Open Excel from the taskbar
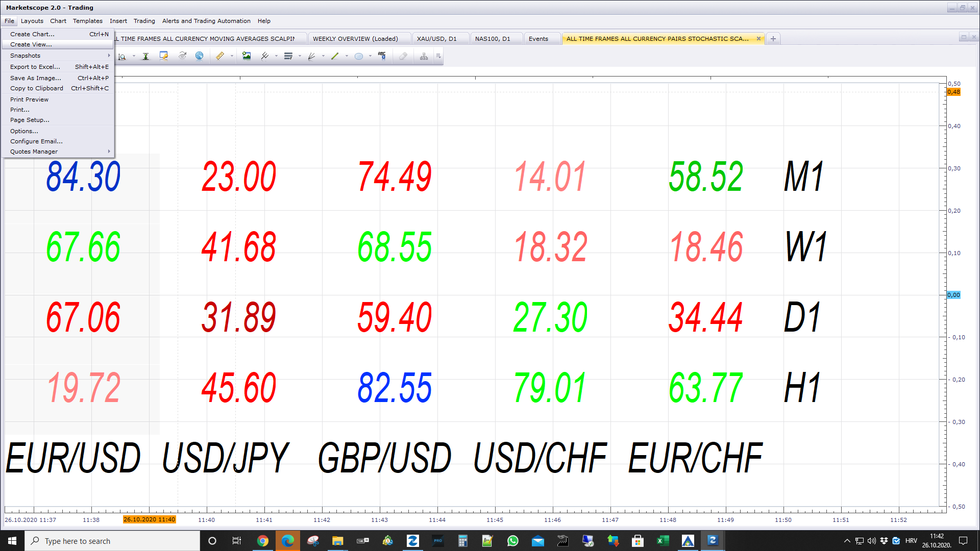 tap(663, 541)
